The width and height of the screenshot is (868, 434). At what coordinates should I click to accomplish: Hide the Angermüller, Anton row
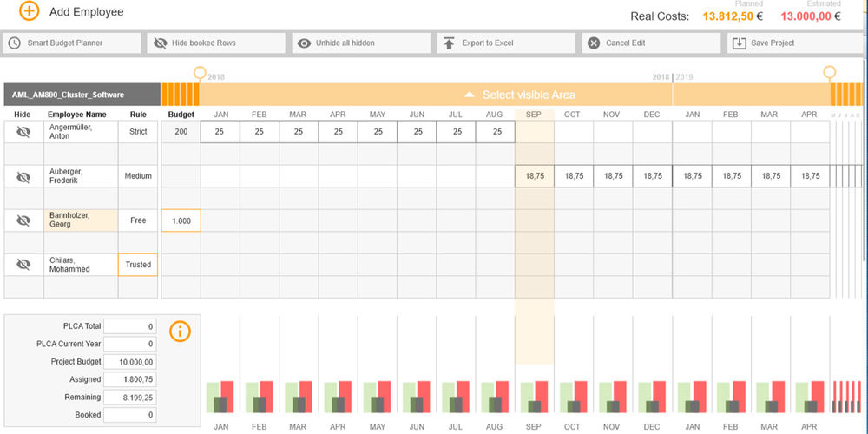[x=23, y=132]
